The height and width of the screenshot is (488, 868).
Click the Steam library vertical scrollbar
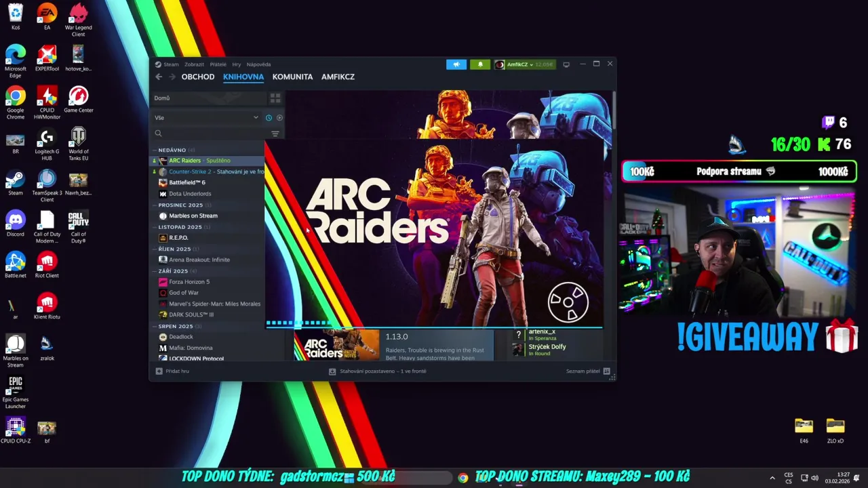click(x=614, y=112)
